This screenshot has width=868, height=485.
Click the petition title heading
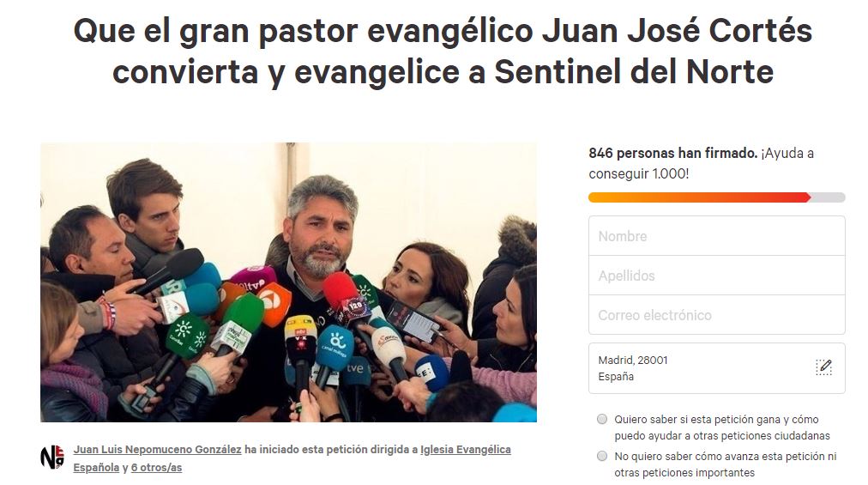(443, 51)
